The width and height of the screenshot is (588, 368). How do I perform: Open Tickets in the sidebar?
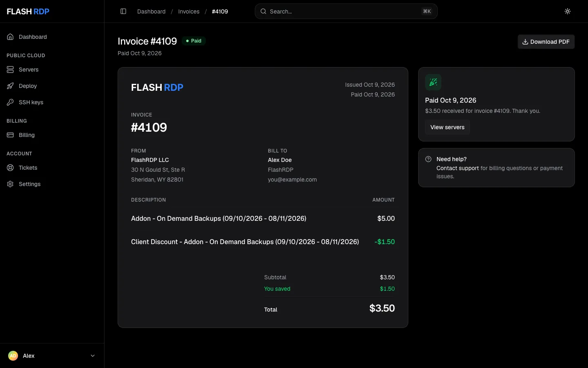pyautogui.click(x=52, y=168)
